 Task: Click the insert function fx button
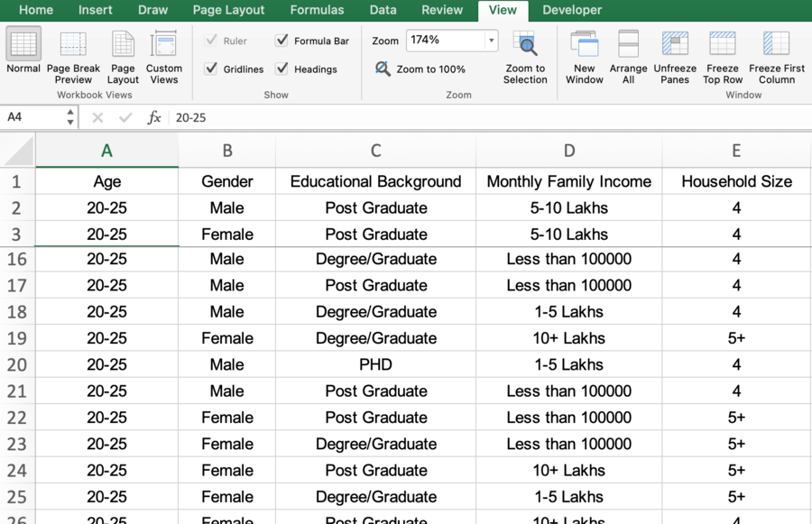pyautogui.click(x=154, y=117)
